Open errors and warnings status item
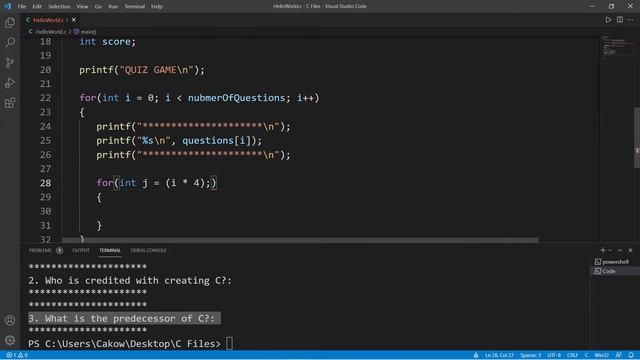This screenshot has height=360, width=640. [x=17, y=355]
